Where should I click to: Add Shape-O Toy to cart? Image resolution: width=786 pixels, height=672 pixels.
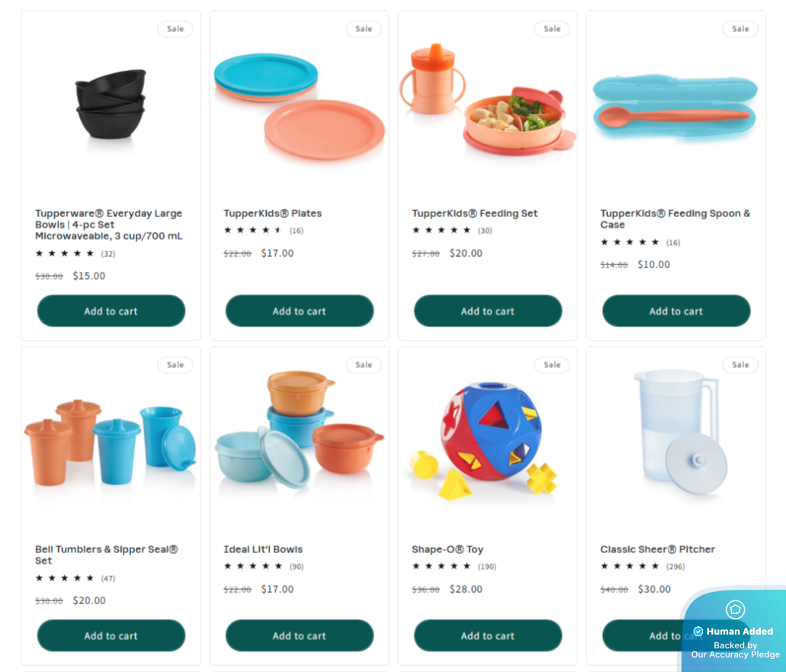point(488,636)
